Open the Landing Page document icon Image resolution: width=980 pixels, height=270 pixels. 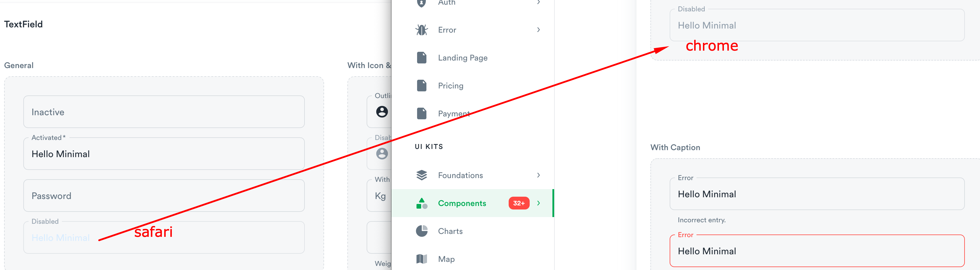click(421, 57)
